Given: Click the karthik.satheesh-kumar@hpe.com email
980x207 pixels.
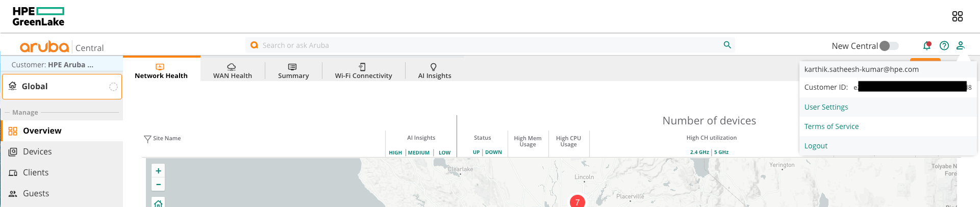Looking at the screenshot, I should (x=861, y=69).
